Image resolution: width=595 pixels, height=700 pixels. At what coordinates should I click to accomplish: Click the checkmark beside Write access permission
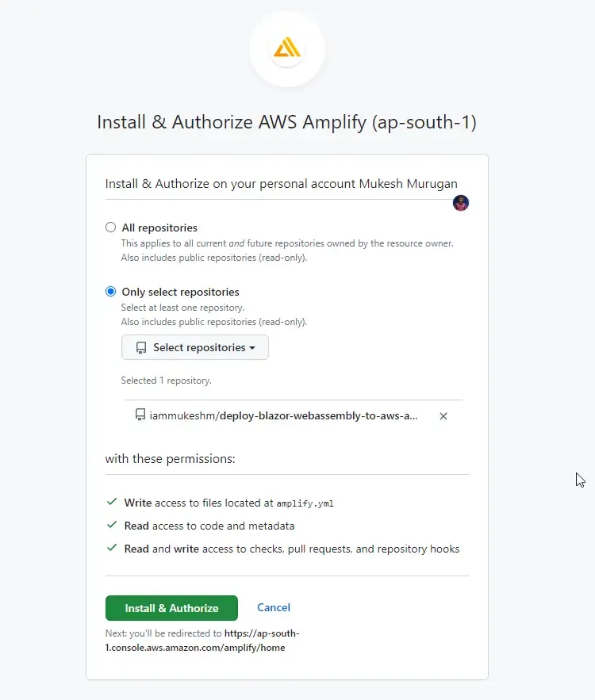(x=112, y=501)
